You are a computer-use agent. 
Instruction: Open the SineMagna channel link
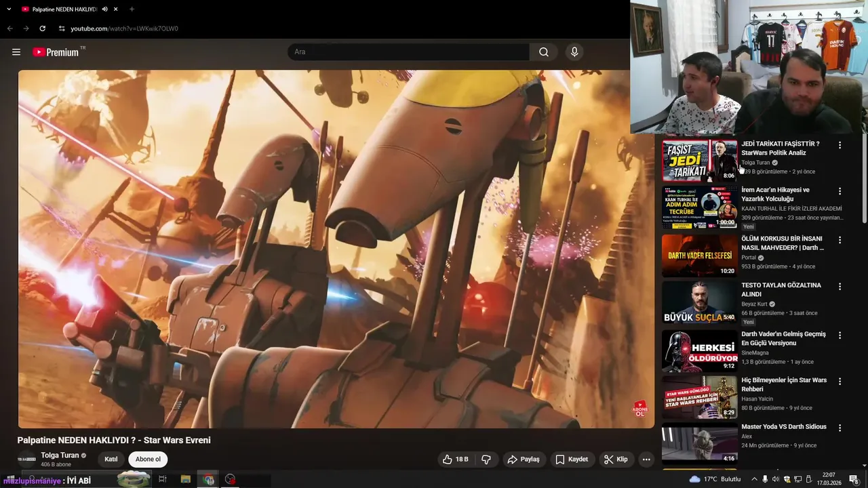click(x=755, y=352)
